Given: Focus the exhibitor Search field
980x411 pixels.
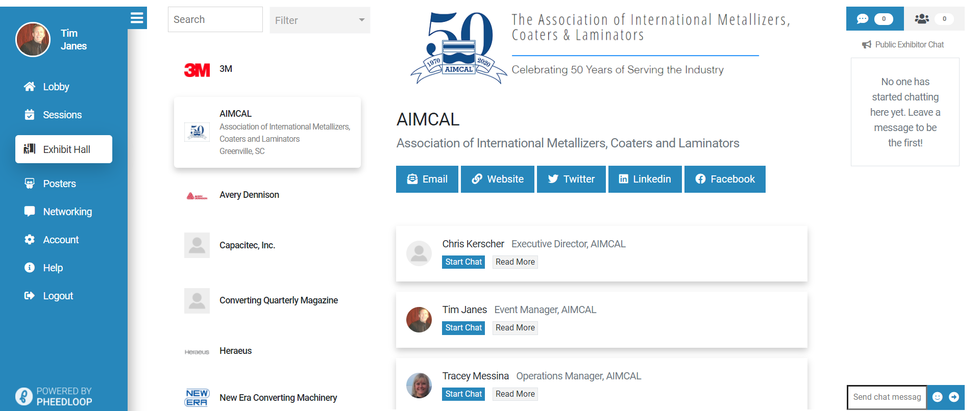Looking at the screenshot, I should pos(215,19).
